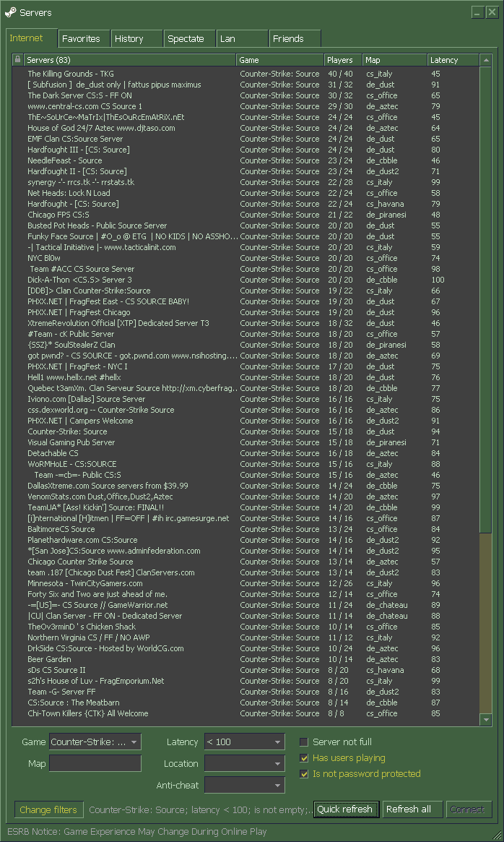Viewport: 504px width, 842px height.
Task: Open the Friends tab
Action: [295, 39]
